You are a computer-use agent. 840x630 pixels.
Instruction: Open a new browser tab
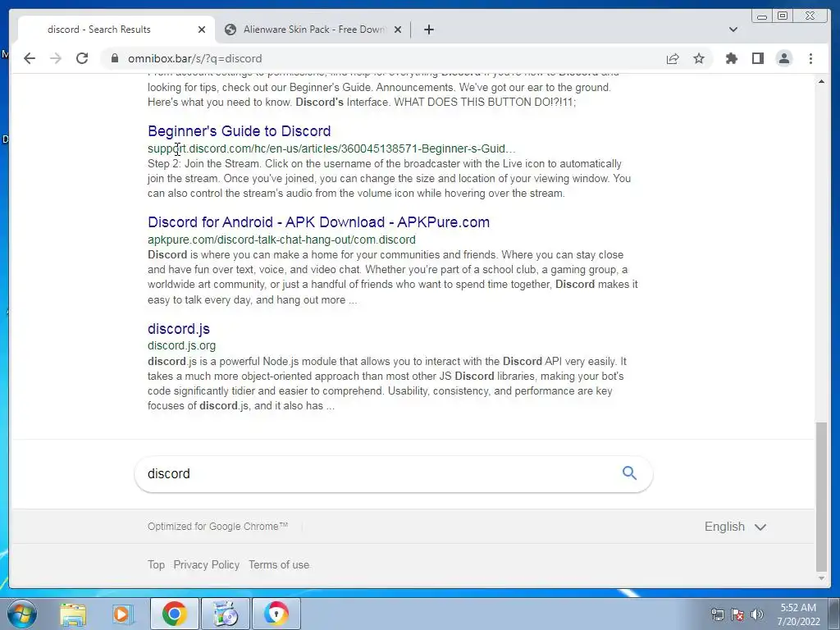[x=428, y=30]
